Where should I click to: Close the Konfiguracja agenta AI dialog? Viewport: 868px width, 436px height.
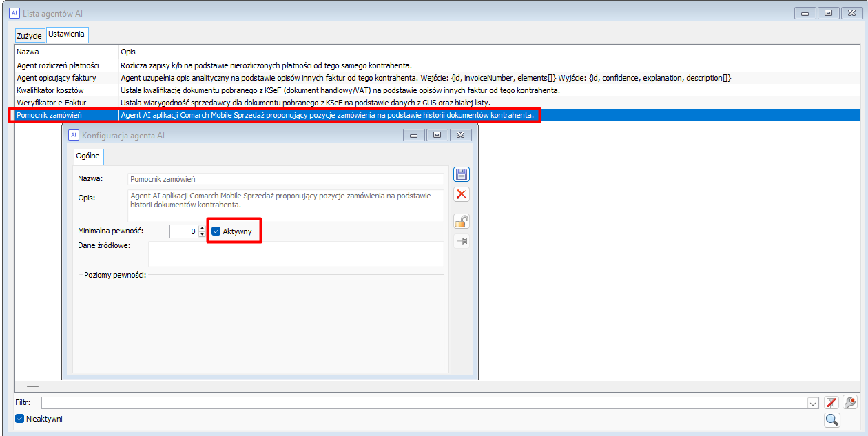(x=462, y=135)
